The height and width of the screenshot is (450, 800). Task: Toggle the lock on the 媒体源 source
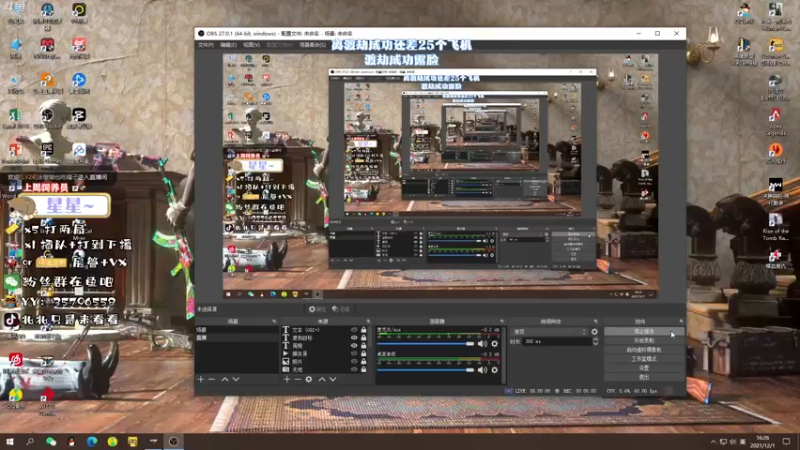pos(364,354)
